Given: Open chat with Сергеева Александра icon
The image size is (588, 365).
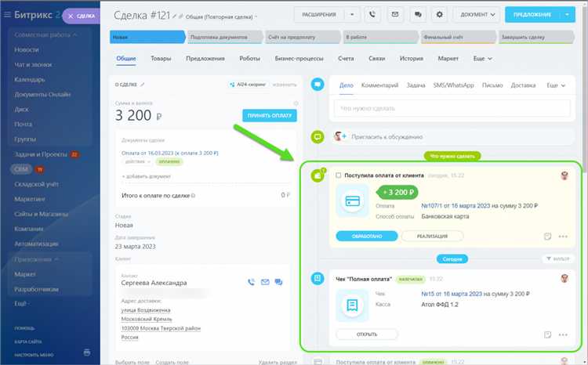Looking at the screenshot, I should [x=278, y=282].
